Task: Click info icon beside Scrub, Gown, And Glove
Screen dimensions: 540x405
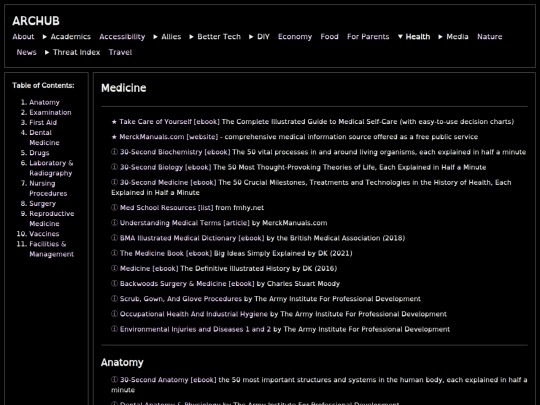Action: coord(114,298)
